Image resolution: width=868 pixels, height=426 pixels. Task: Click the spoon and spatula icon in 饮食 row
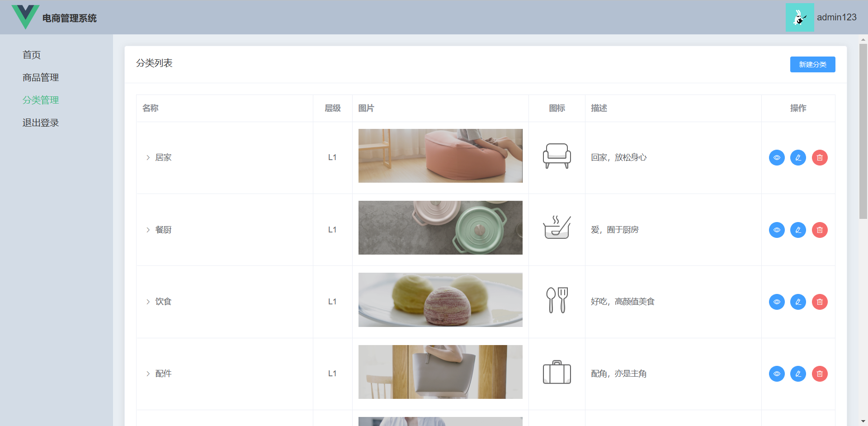[x=557, y=300]
